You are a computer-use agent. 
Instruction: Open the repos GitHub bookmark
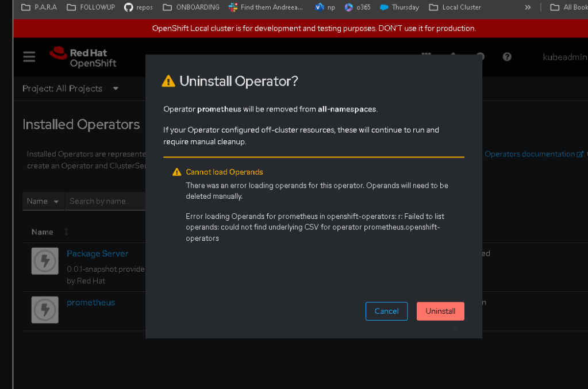click(x=139, y=7)
